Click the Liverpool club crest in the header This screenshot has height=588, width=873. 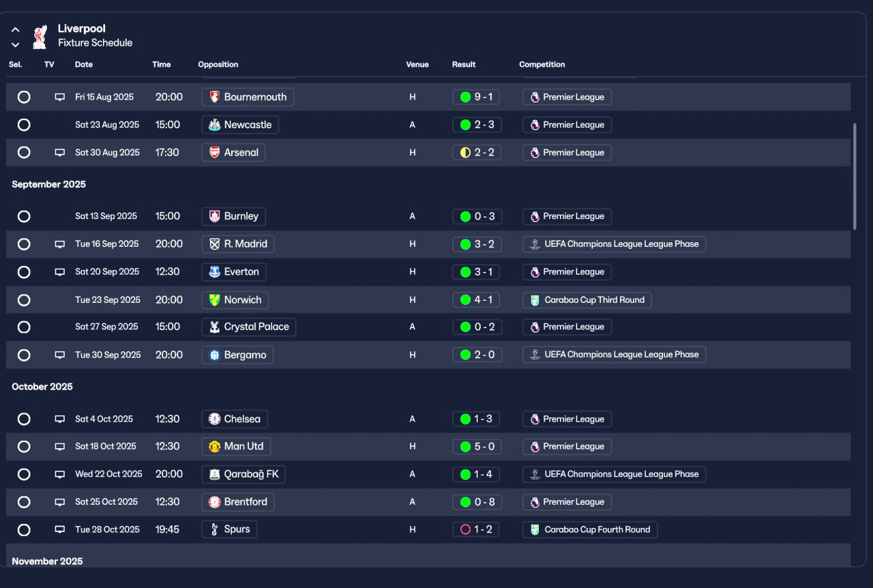click(40, 36)
